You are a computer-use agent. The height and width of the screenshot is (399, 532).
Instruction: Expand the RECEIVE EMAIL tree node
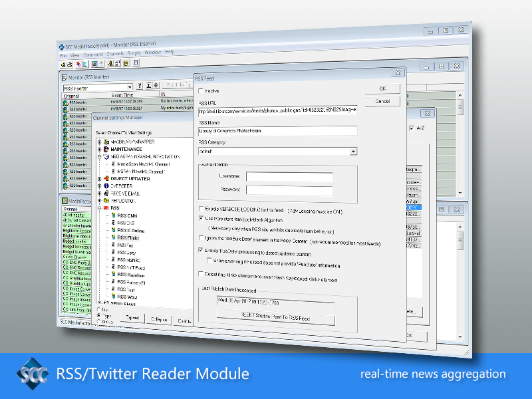(x=99, y=194)
